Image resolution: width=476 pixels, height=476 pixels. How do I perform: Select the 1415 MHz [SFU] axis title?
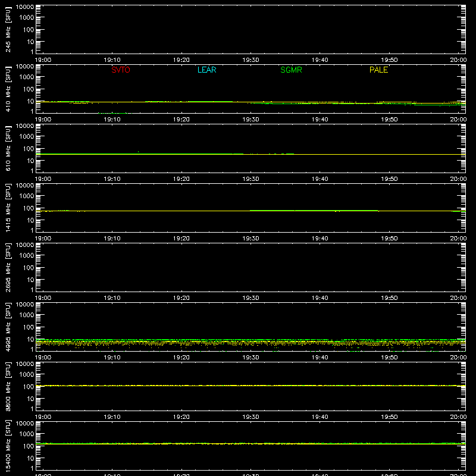(8, 208)
